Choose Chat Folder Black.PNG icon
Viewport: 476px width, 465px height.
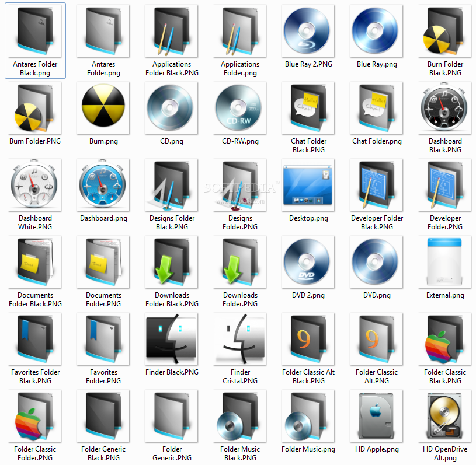point(308,108)
